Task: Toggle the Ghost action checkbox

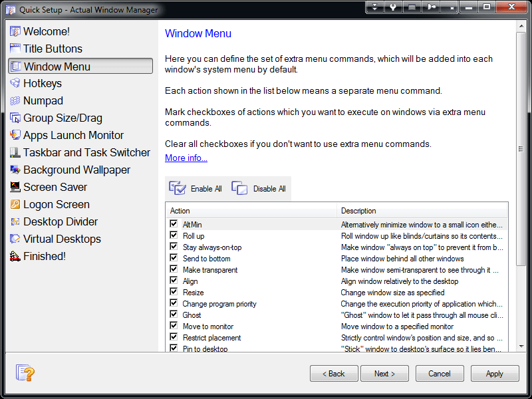Action: [x=174, y=315]
